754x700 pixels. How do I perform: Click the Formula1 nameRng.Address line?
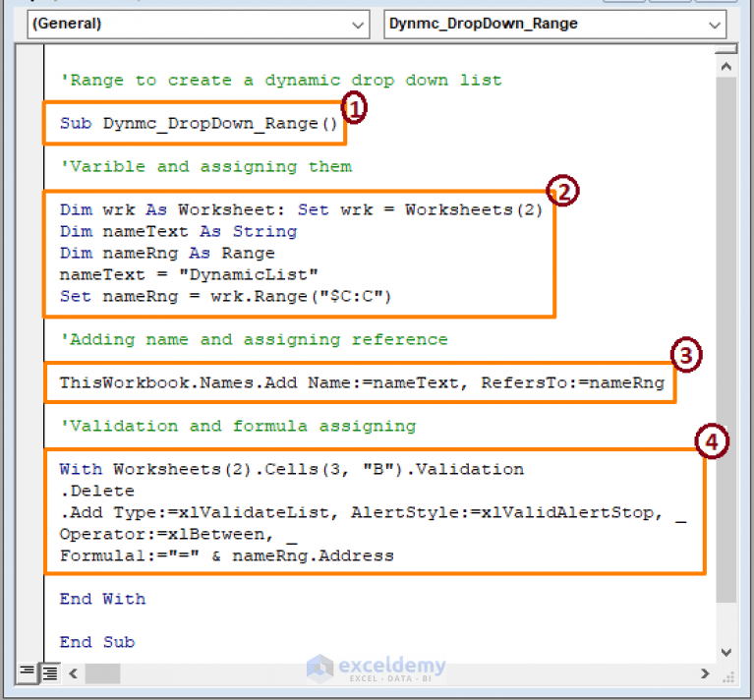tap(227, 555)
